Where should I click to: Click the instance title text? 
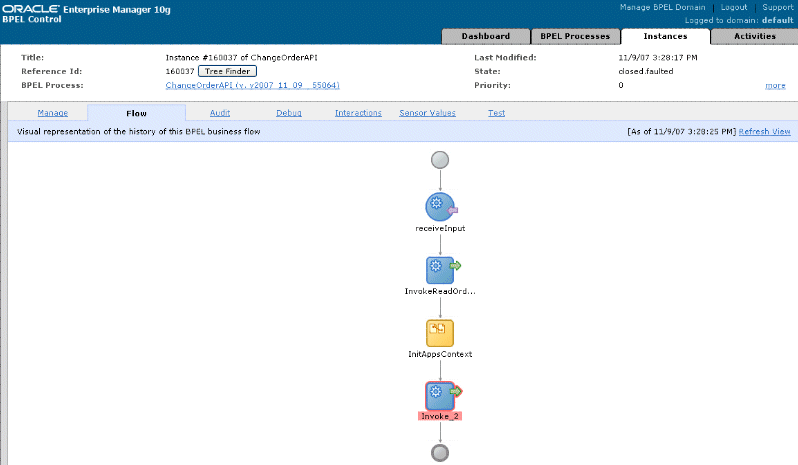click(241, 57)
